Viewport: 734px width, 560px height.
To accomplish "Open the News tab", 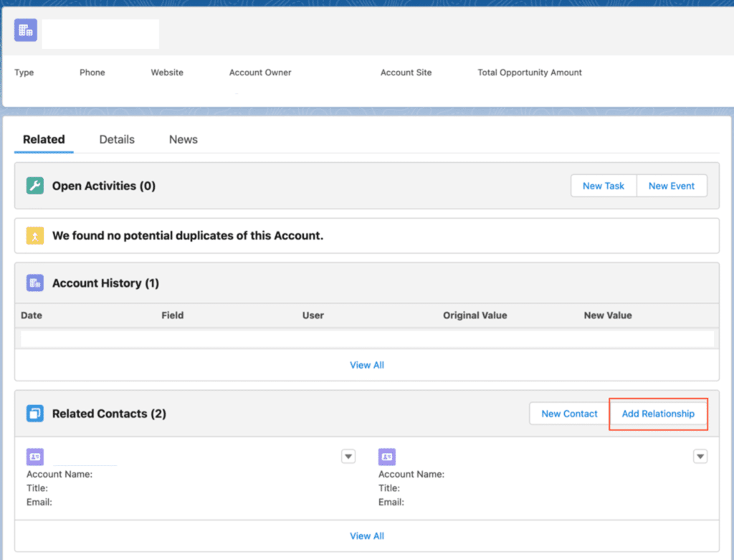I will pos(183,140).
